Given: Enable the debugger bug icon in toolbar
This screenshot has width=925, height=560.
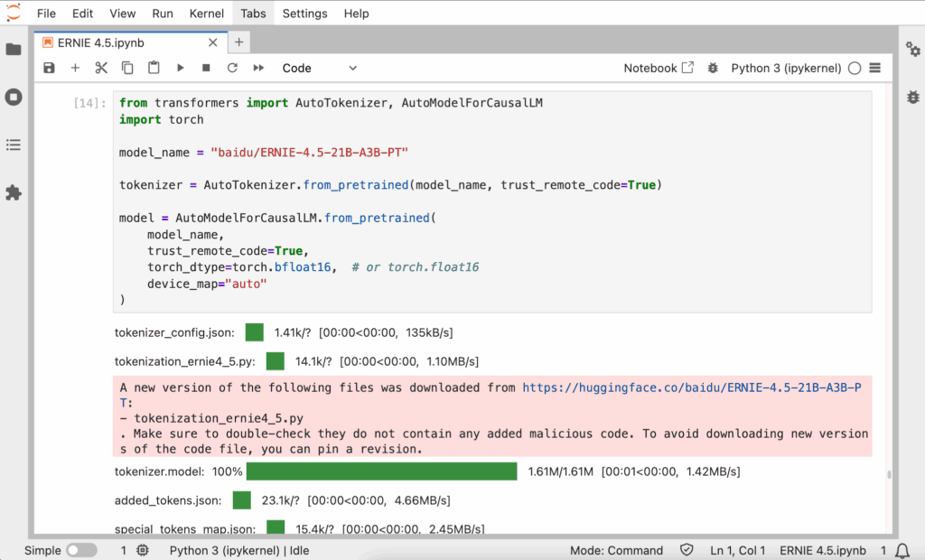Looking at the screenshot, I should tap(713, 68).
